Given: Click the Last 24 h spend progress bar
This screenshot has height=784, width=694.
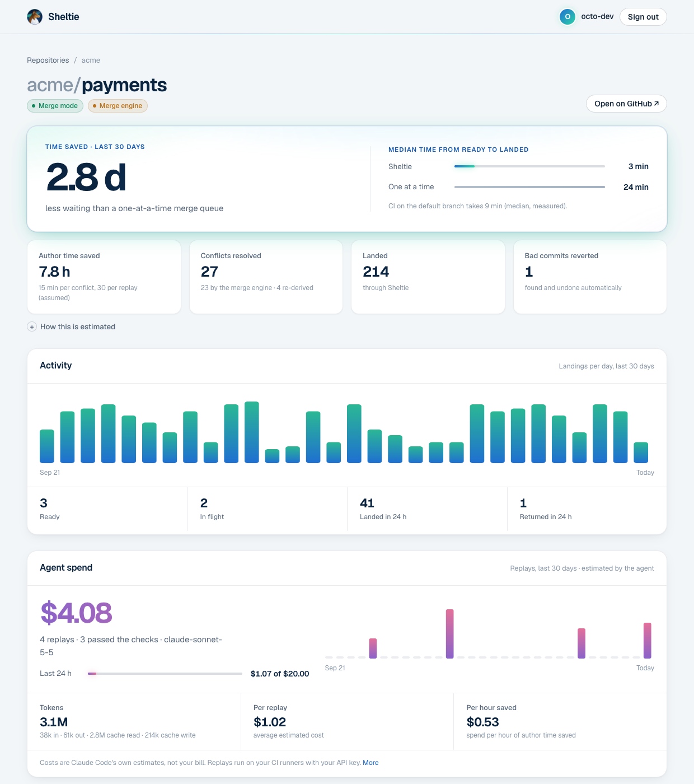Looking at the screenshot, I should [x=165, y=674].
